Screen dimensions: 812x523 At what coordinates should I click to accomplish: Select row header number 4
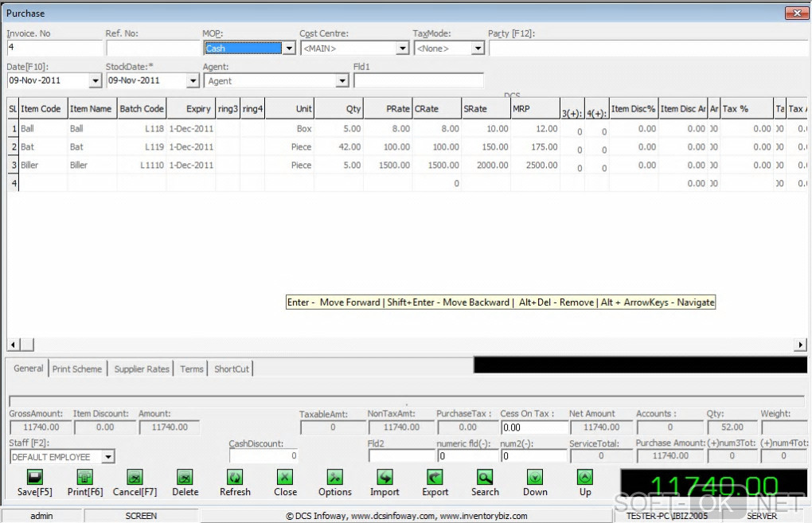pyautogui.click(x=13, y=183)
